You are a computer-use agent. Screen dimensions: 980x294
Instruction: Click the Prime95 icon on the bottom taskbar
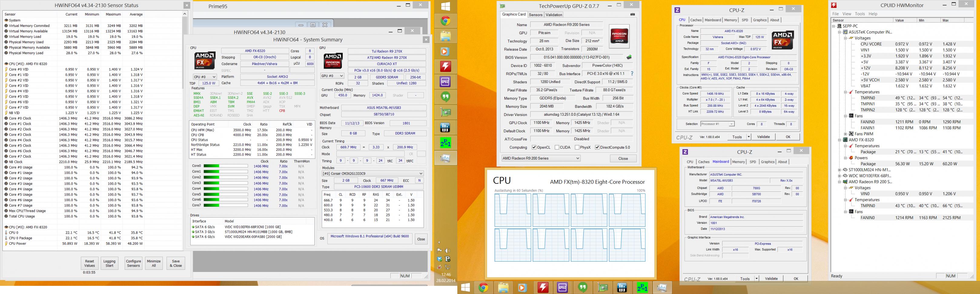pyautogui.click(x=642, y=288)
